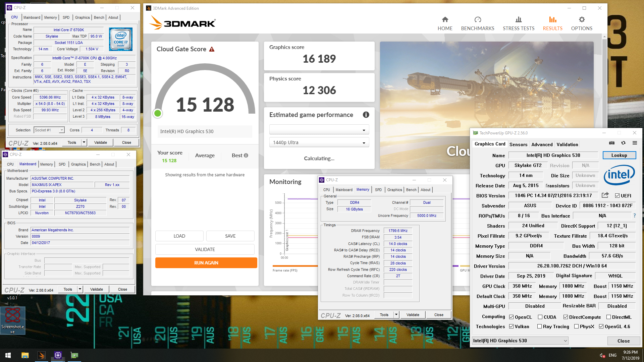Screen dimensions: 644x362
Task: Open Graphics tab in Mainboard CPU-Z window
Action: 78,164
